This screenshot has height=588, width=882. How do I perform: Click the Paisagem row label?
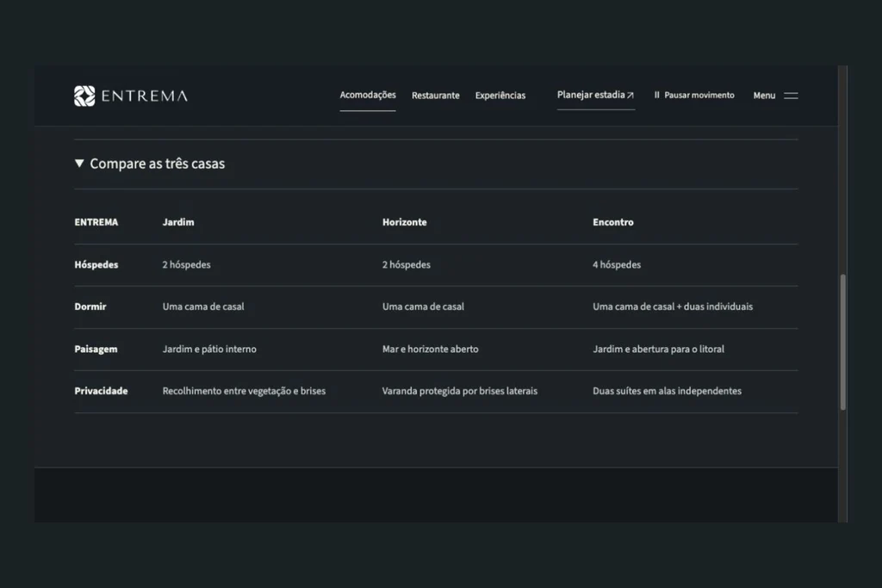[x=96, y=349]
